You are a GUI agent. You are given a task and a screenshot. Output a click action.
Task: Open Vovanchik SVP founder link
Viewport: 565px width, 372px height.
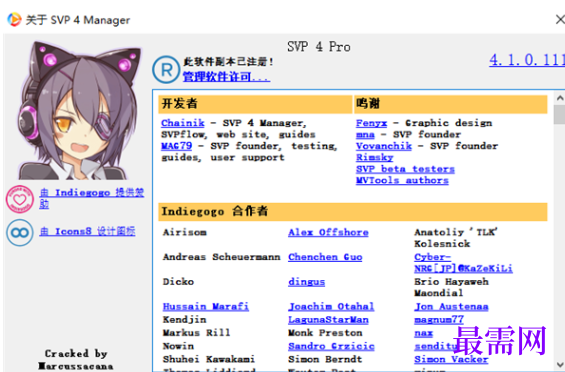click(x=384, y=146)
